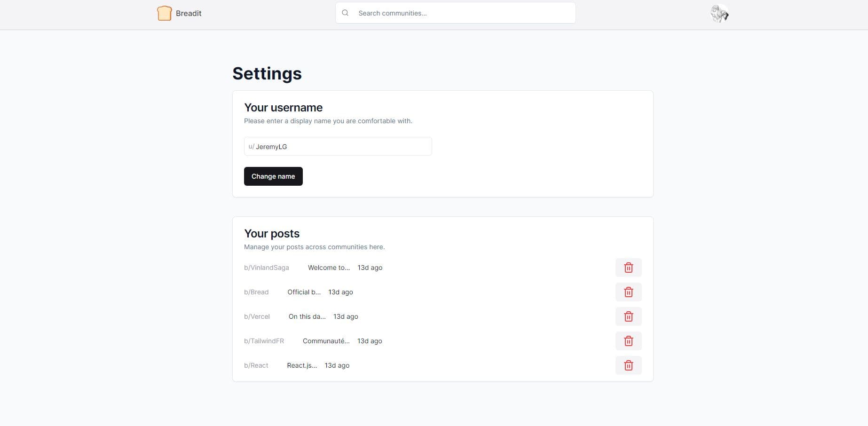868x426 pixels.
Task: Open the b/VinlandSaga community link
Action: [x=266, y=267]
